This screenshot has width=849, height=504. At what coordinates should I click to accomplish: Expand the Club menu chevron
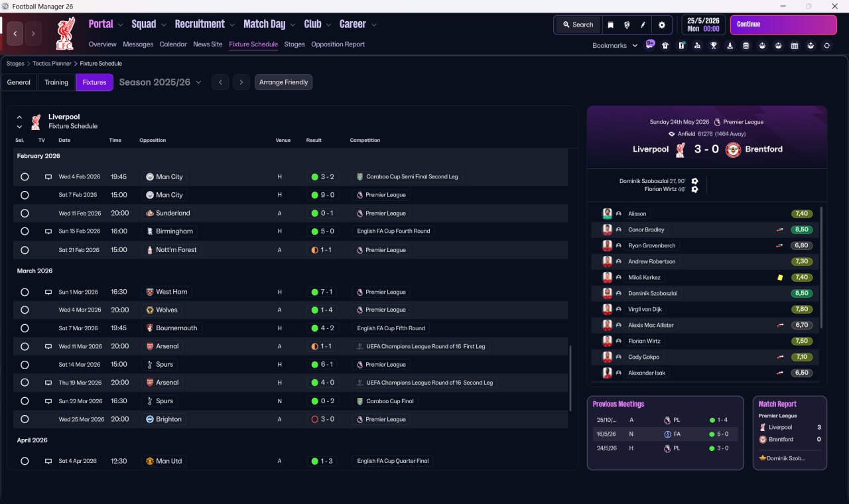pyautogui.click(x=328, y=25)
